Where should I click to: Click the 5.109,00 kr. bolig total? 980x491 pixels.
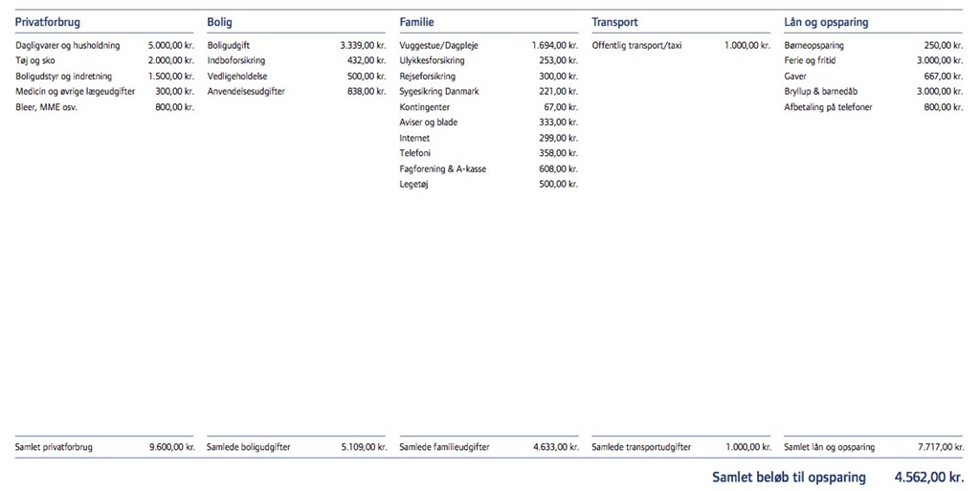point(365,447)
